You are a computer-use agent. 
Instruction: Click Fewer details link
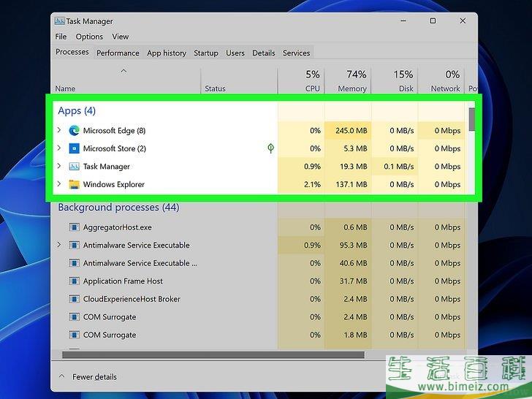[x=94, y=377]
